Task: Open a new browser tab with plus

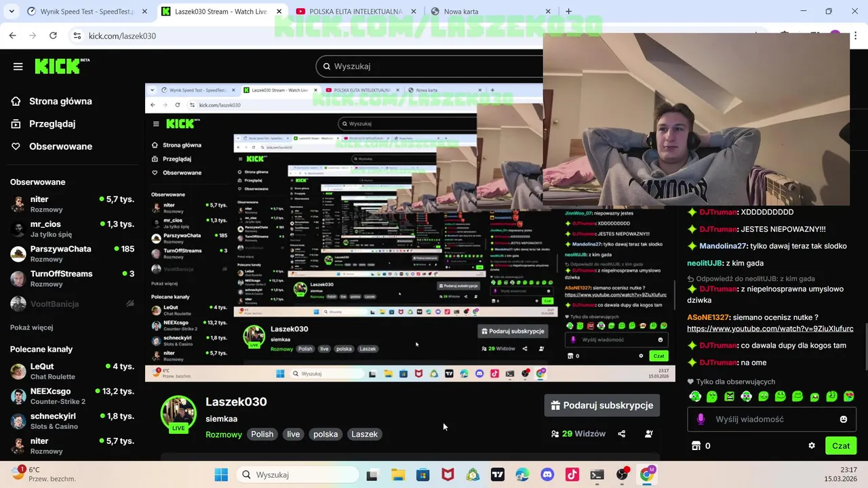Action: pyautogui.click(x=568, y=12)
